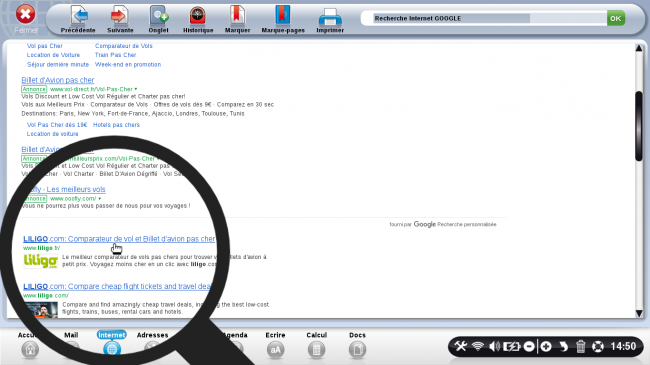Zoom in with the plus icon

point(546,346)
